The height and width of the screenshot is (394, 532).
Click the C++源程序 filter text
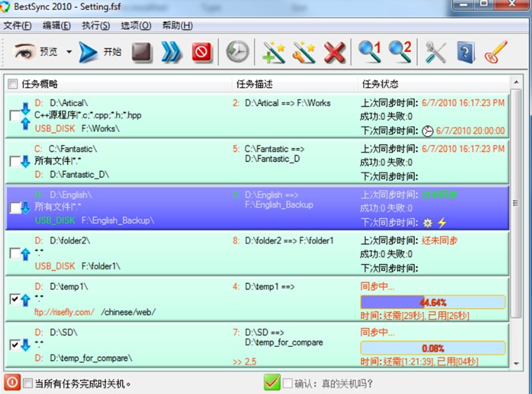(x=88, y=115)
